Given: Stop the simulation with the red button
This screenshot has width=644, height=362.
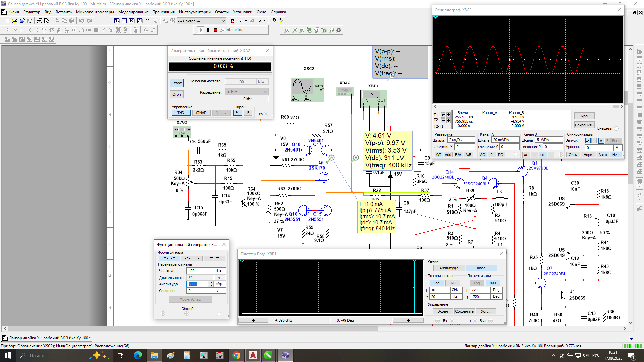Looking at the screenshot, I should pos(215,30).
